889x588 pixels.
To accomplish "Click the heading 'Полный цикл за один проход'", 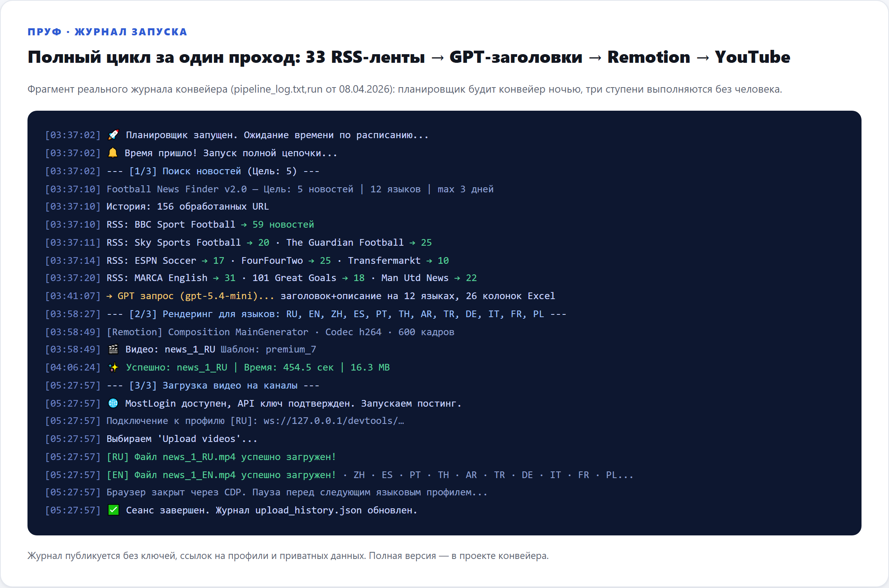I will pos(409,57).
